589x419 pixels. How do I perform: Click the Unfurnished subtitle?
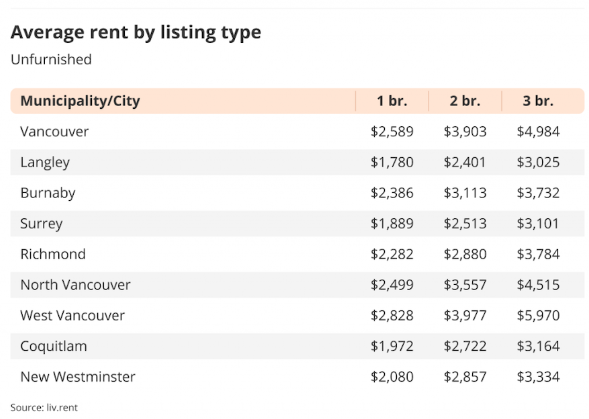click(x=51, y=59)
